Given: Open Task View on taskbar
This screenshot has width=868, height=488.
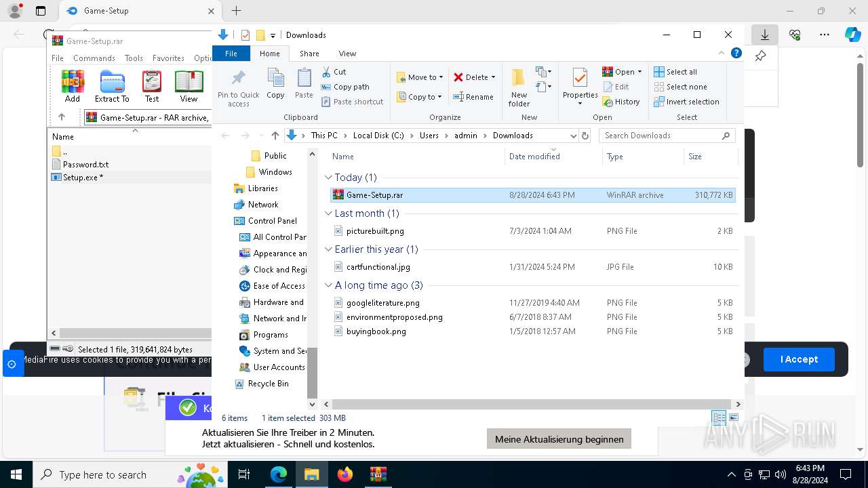Looking at the screenshot, I should coord(245,474).
